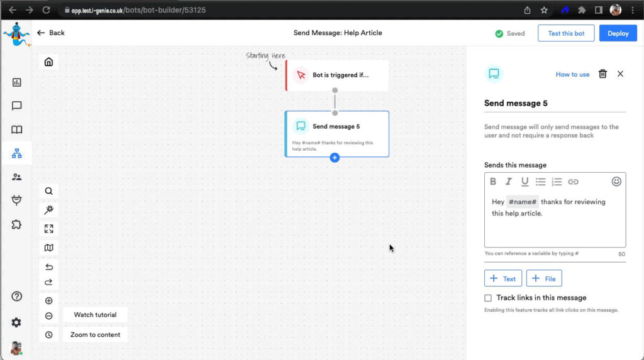644x360 pixels.
Task: Add a step with the blue plus
Action: click(335, 157)
